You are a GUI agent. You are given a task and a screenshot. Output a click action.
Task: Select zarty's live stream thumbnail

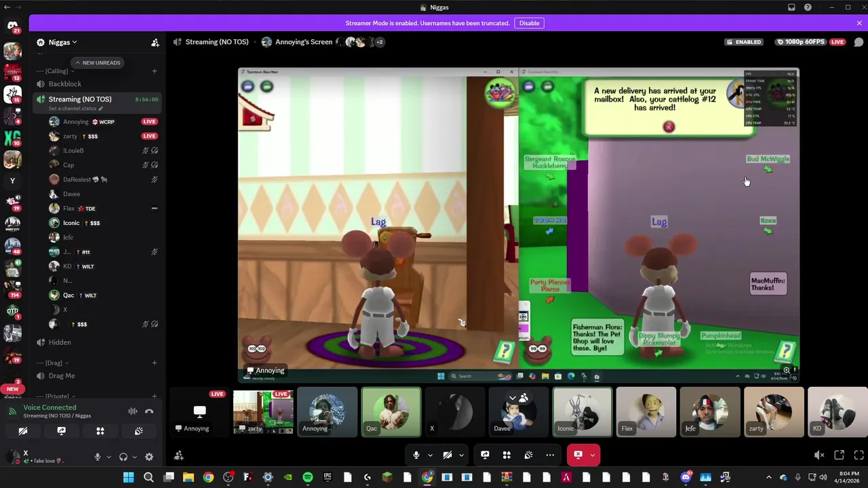pyautogui.click(x=263, y=411)
